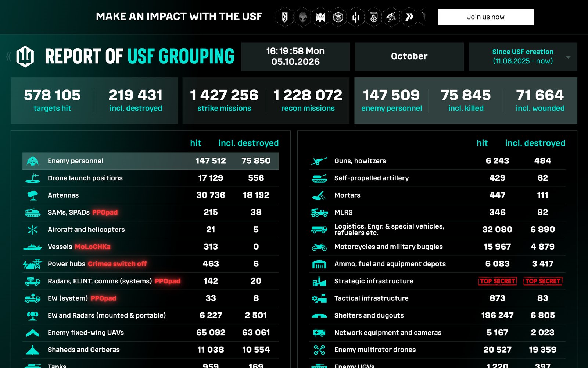Select the current date and time tab
Image resolution: width=588 pixels, height=368 pixels.
click(295, 57)
